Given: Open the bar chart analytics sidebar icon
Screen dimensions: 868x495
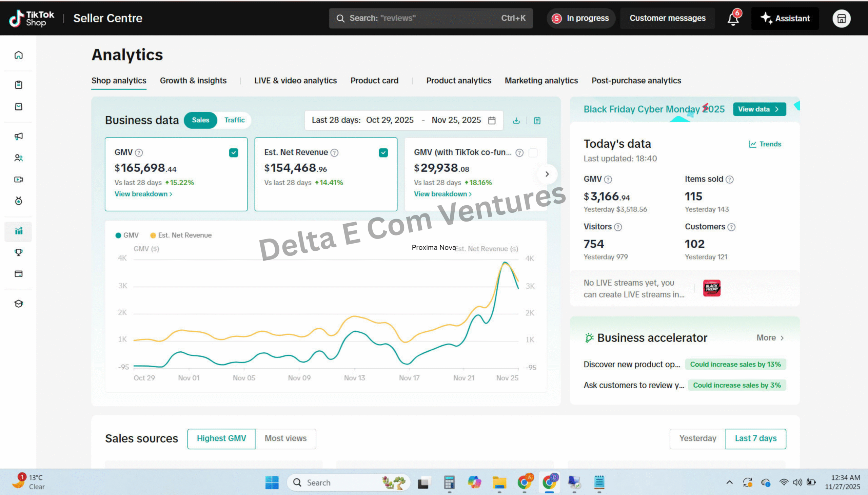Looking at the screenshot, I should [x=19, y=231].
